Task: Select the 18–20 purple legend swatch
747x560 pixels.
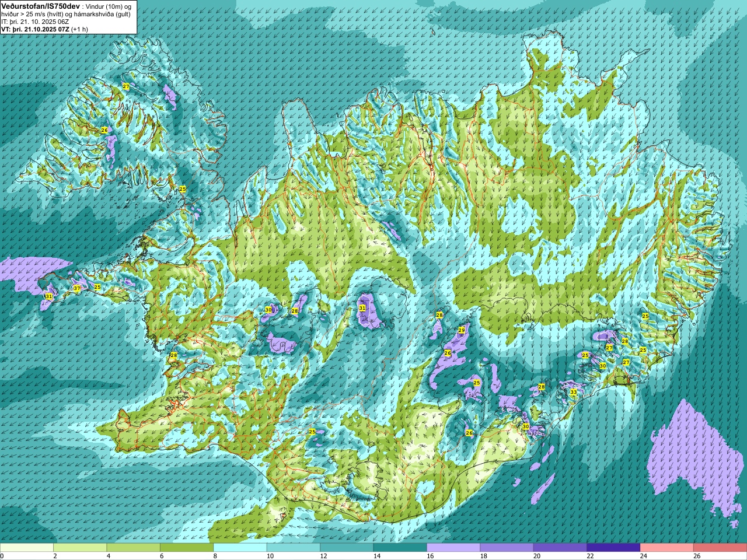Action: point(507,548)
